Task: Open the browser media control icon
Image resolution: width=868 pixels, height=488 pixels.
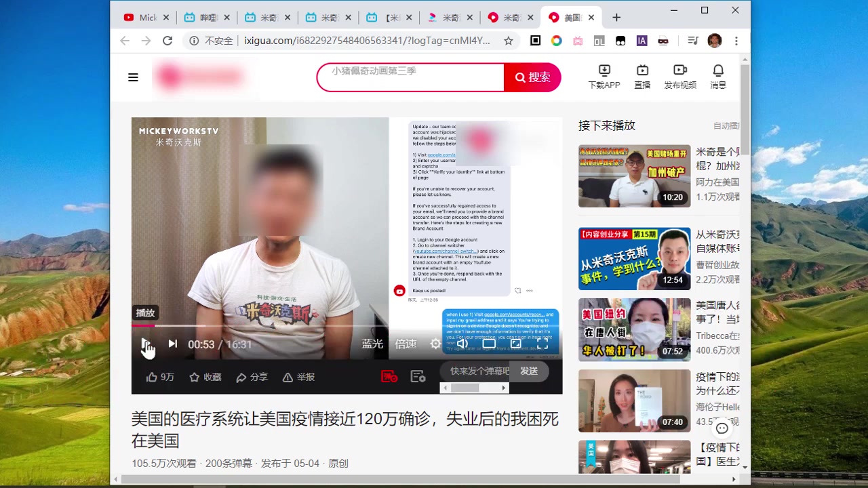Action: pos(692,41)
